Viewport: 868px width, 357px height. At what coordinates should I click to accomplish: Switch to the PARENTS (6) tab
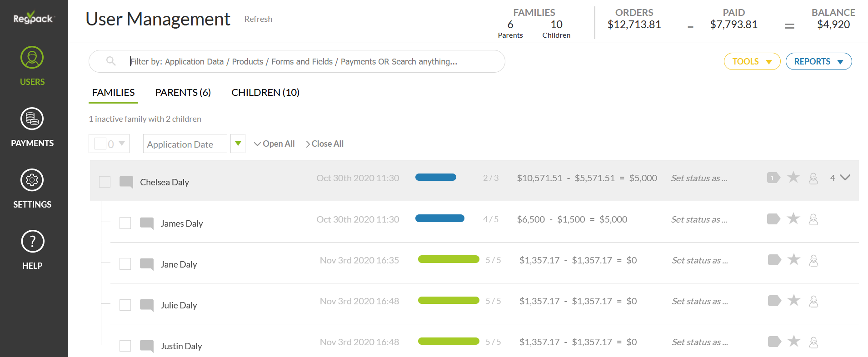(x=183, y=93)
